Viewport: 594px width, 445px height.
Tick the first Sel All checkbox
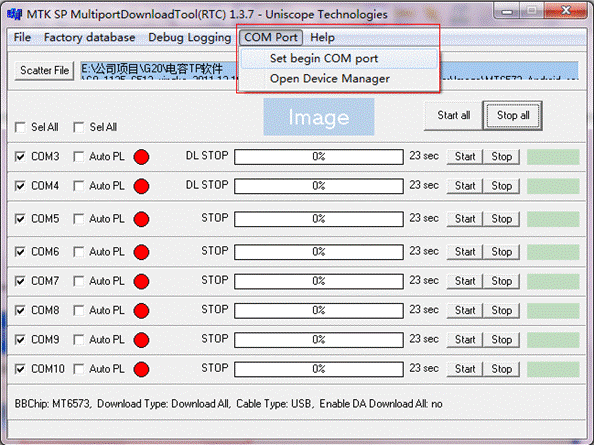[20, 127]
